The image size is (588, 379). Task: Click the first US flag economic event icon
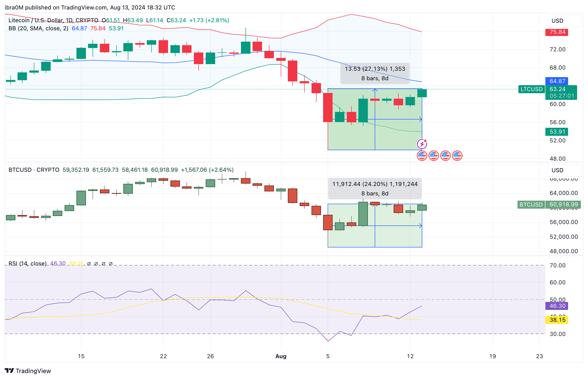(422, 155)
